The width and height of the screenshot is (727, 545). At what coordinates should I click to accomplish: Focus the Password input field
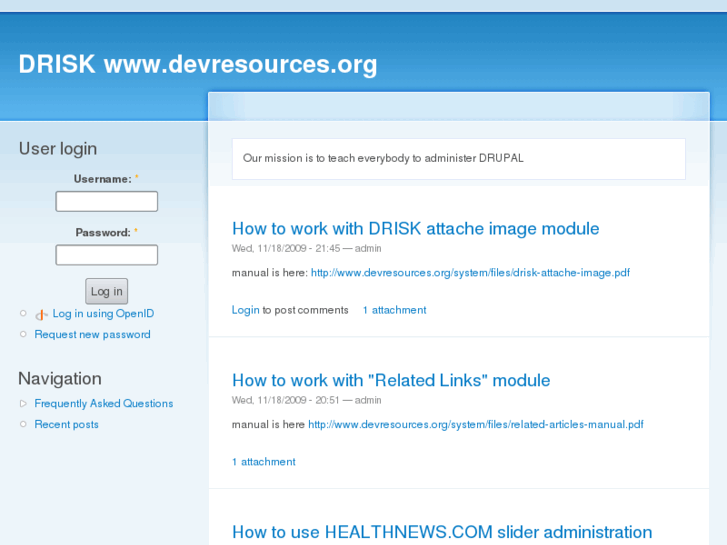(x=107, y=255)
